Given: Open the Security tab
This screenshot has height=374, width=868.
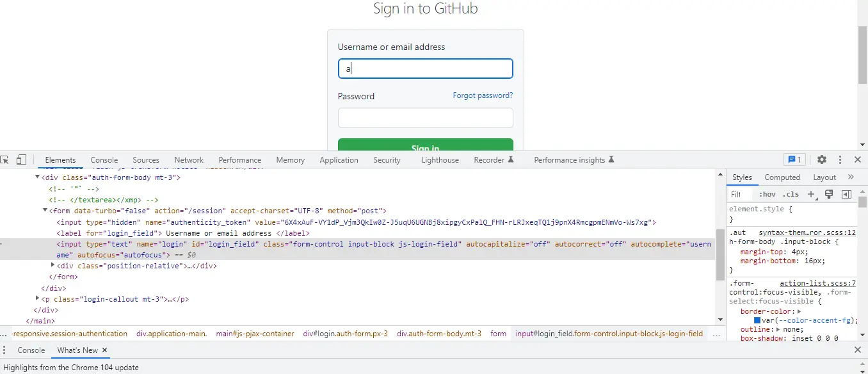Looking at the screenshot, I should coord(387,160).
